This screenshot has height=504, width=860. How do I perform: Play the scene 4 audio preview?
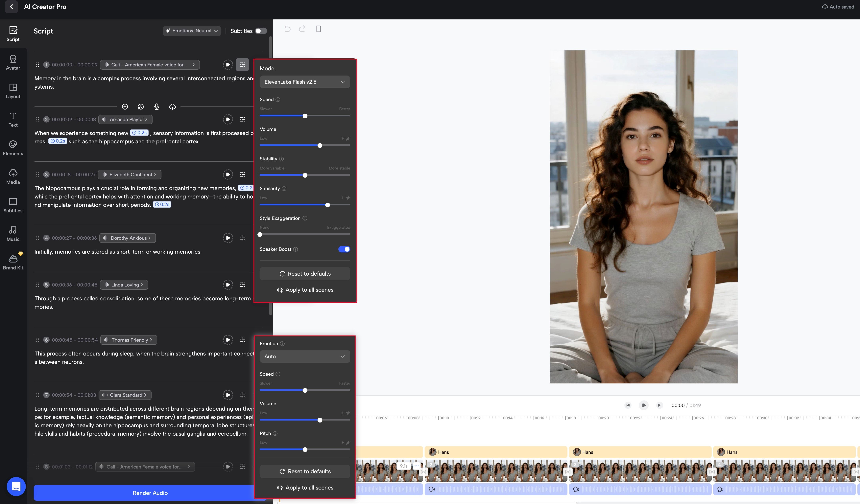tap(228, 238)
